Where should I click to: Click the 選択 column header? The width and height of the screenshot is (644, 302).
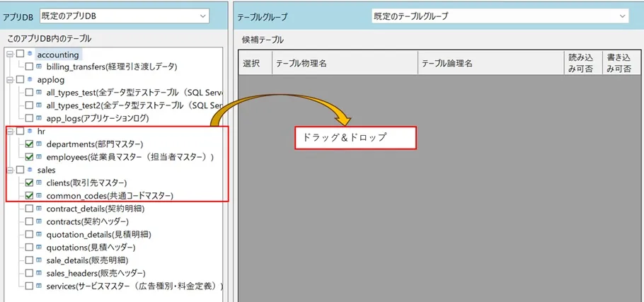255,63
